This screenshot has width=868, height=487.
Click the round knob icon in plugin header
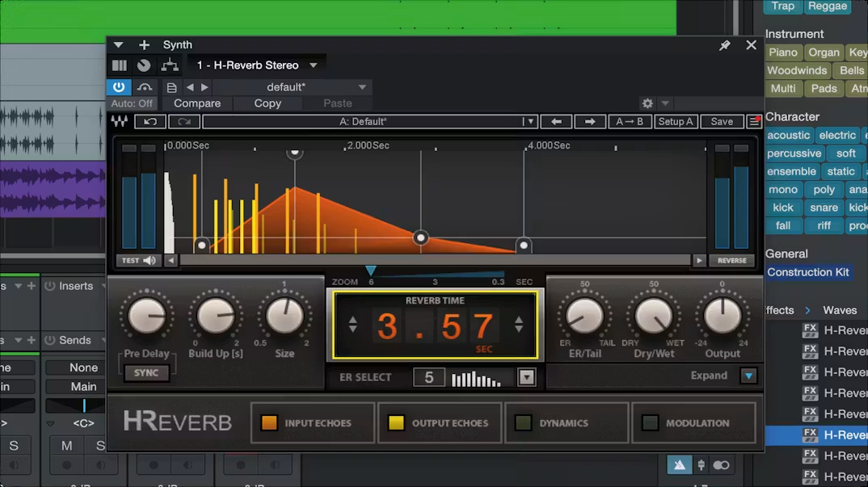pos(144,65)
